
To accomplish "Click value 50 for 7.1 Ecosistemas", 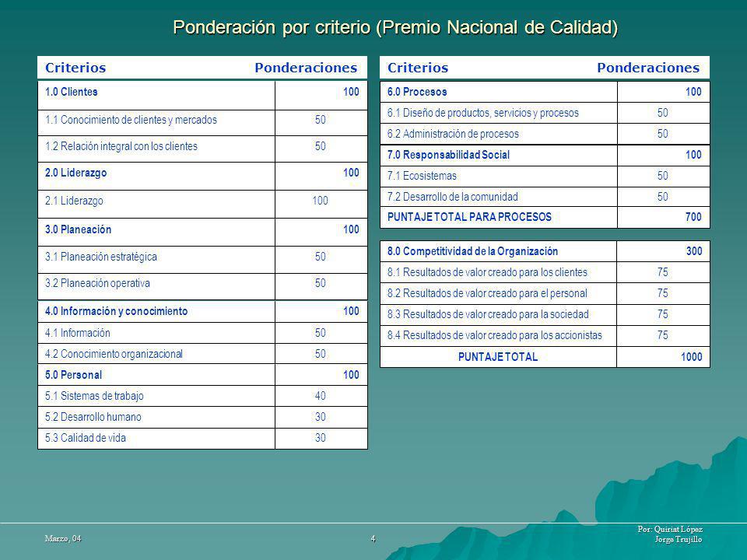I will pyautogui.click(x=663, y=176).
